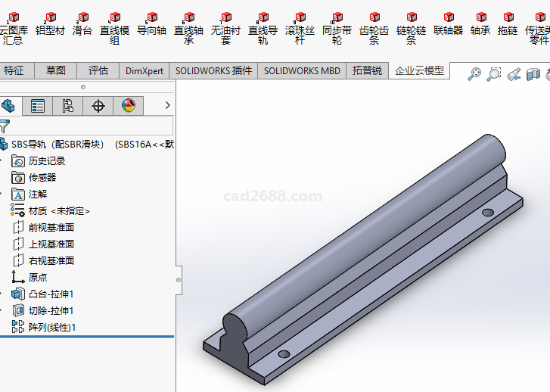Open the ConfigurationManager tab icon
The image size is (550, 392).
pos(68,106)
